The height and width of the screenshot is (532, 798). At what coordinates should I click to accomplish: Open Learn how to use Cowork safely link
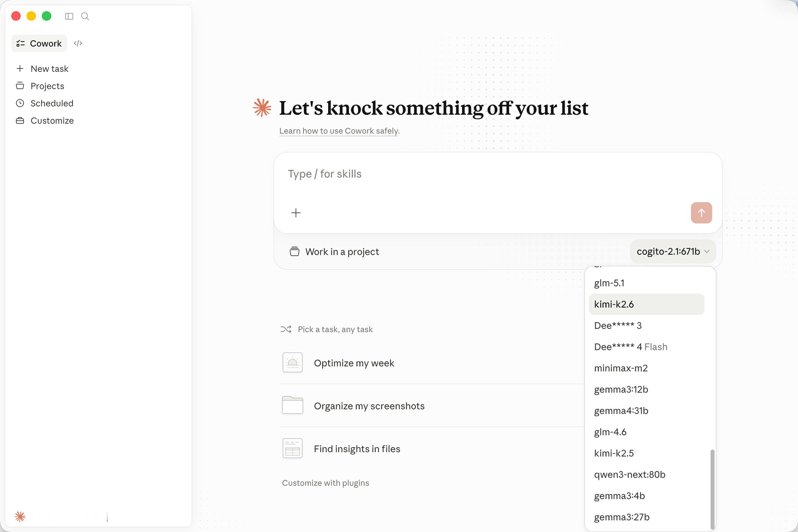coord(339,131)
